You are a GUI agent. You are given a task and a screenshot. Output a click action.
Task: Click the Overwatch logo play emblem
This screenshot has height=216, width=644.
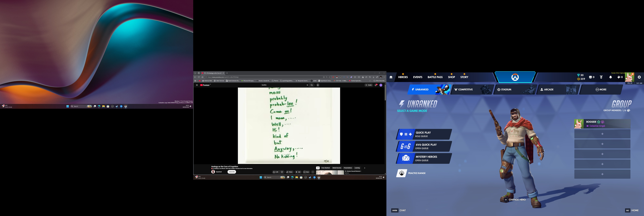click(x=515, y=77)
